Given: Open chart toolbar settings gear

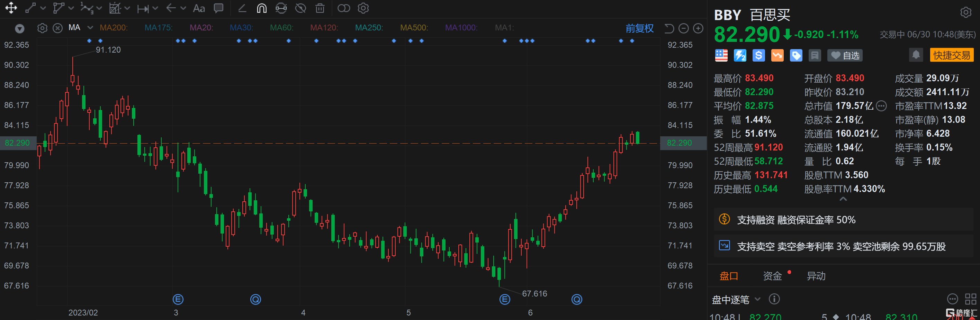Looking at the screenshot, I should point(363,8).
